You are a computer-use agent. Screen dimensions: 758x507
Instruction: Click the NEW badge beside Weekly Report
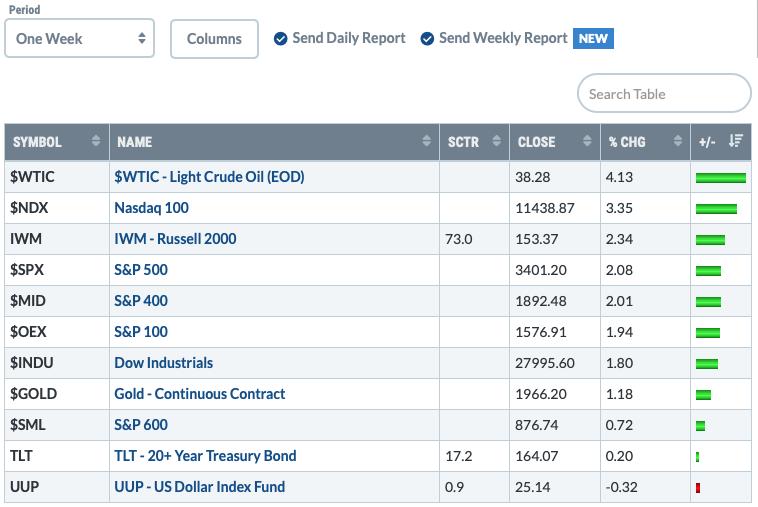593,39
